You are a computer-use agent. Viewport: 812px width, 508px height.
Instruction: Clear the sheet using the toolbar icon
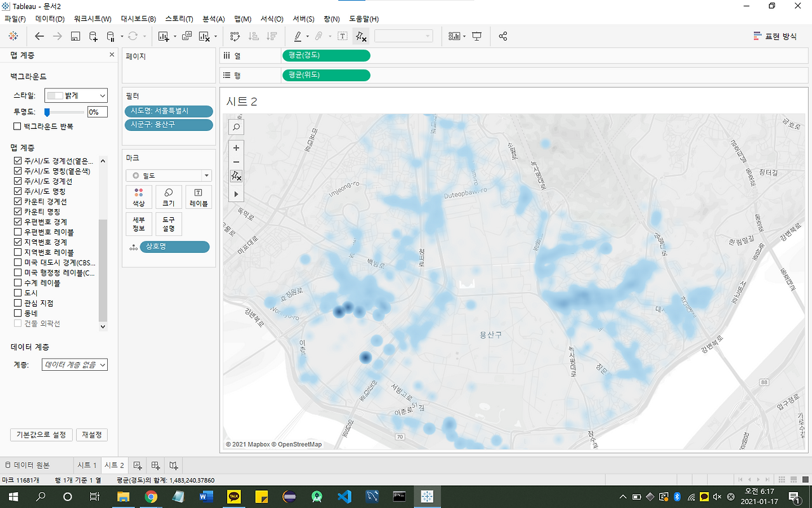pyautogui.click(x=204, y=36)
